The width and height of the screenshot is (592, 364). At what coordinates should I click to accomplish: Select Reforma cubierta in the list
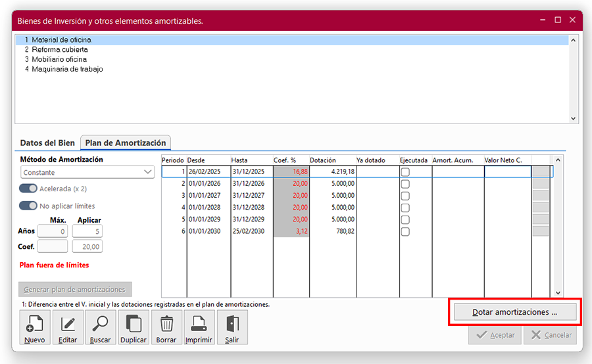[60, 49]
